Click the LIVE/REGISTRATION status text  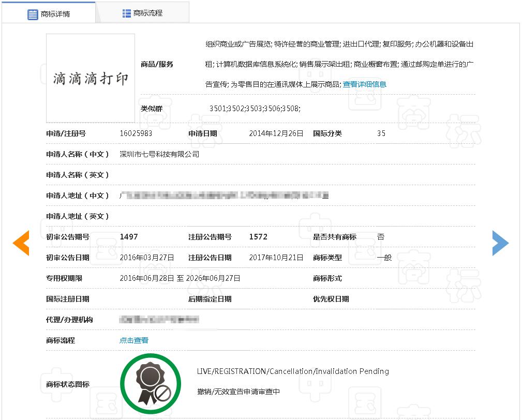[x=292, y=371]
